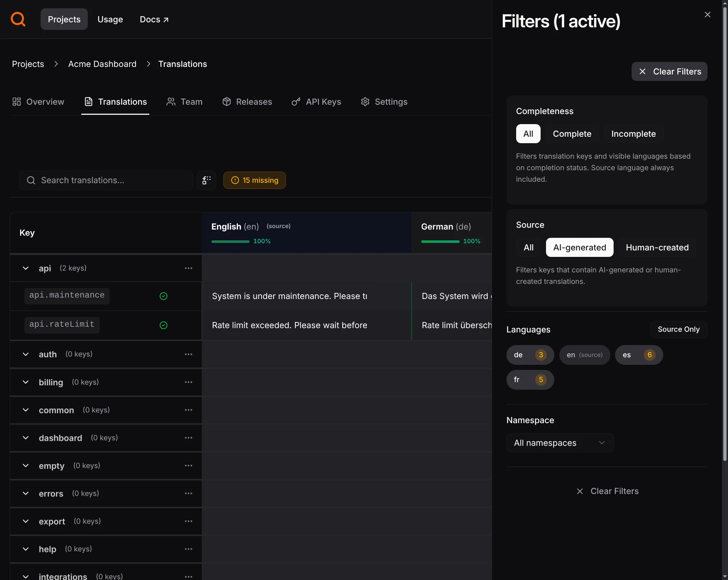Switch Source filter to Human-created
This screenshot has height=580, width=728.
click(656, 248)
